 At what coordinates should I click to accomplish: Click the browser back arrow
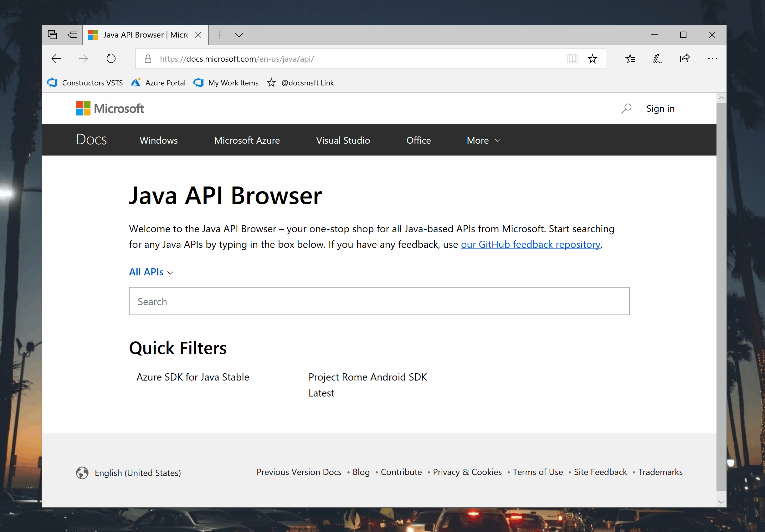[x=56, y=59]
